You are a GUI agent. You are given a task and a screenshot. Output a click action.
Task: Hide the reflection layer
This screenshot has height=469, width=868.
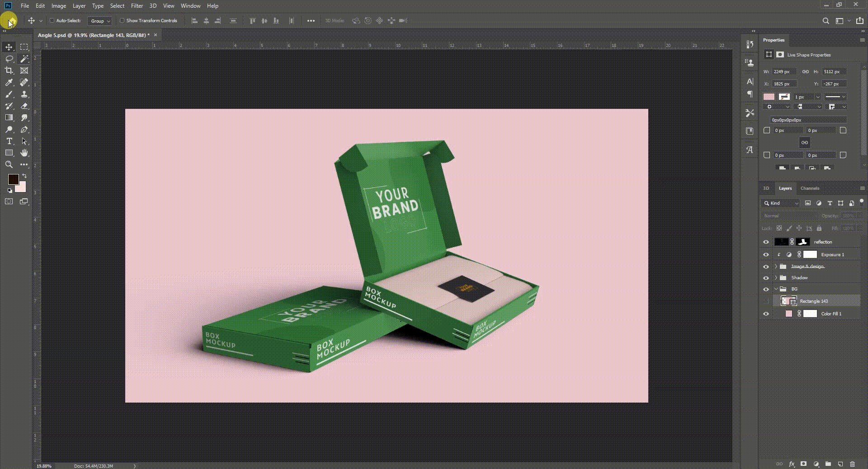tap(766, 242)
